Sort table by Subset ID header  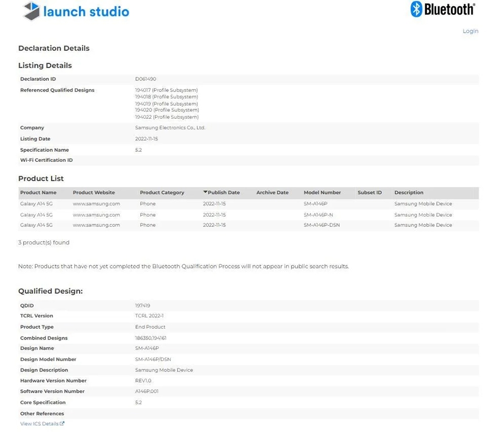coord(370,192)
